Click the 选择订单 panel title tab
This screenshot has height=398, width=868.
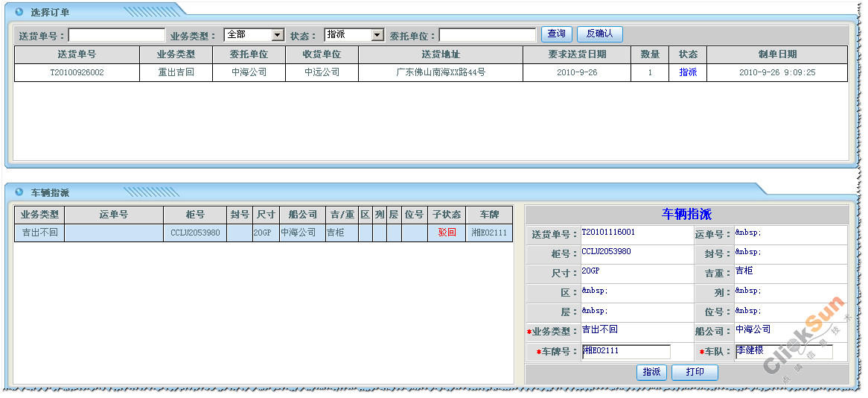(50, 13)
